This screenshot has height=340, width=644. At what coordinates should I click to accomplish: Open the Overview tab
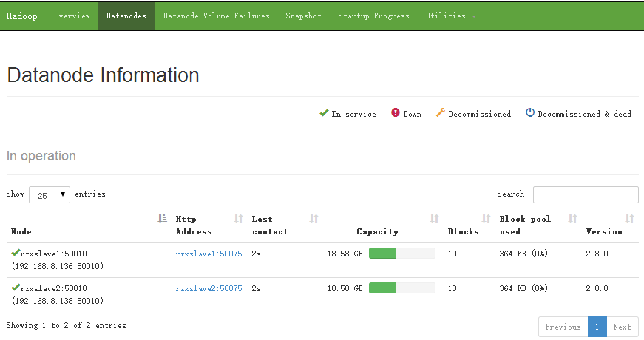pos(72,16)
